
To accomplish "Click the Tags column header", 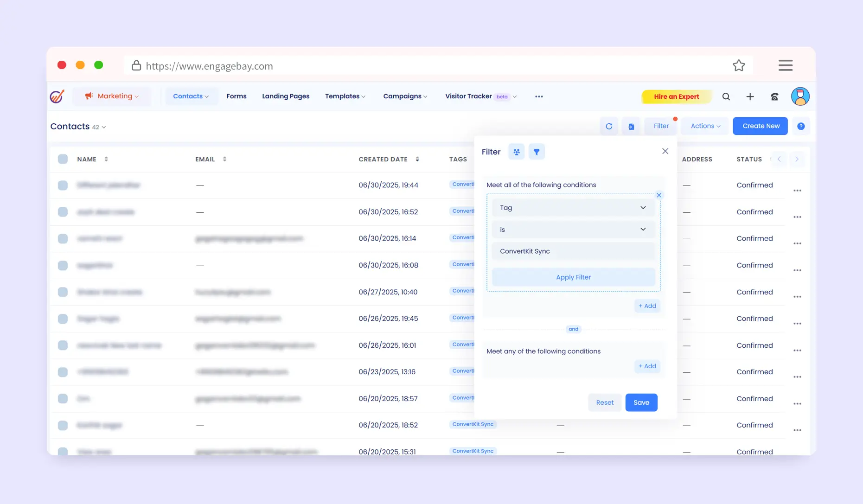I will pyautogui.click(x=458, y=159).
